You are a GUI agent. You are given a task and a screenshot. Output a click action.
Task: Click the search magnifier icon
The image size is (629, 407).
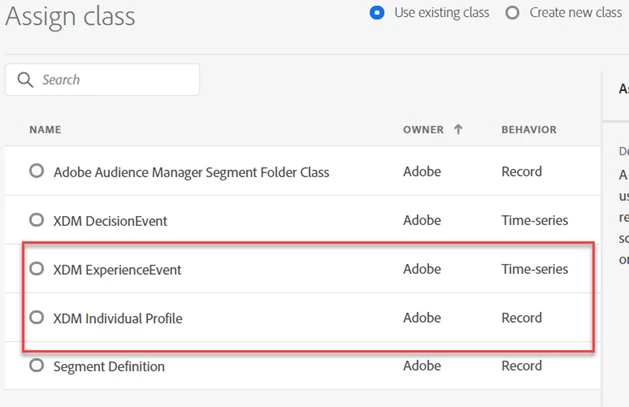pos(25,80)
